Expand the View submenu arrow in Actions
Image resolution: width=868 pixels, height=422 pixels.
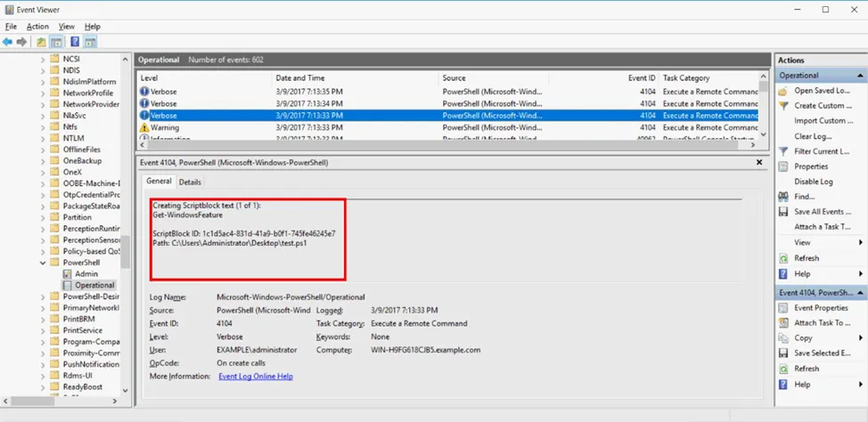tap(860, 242)
